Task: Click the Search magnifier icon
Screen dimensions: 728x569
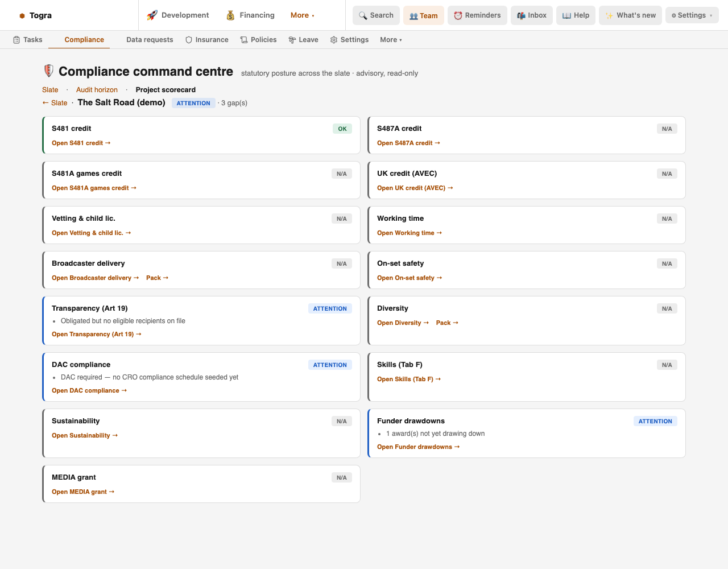Action: click(363, 15)
